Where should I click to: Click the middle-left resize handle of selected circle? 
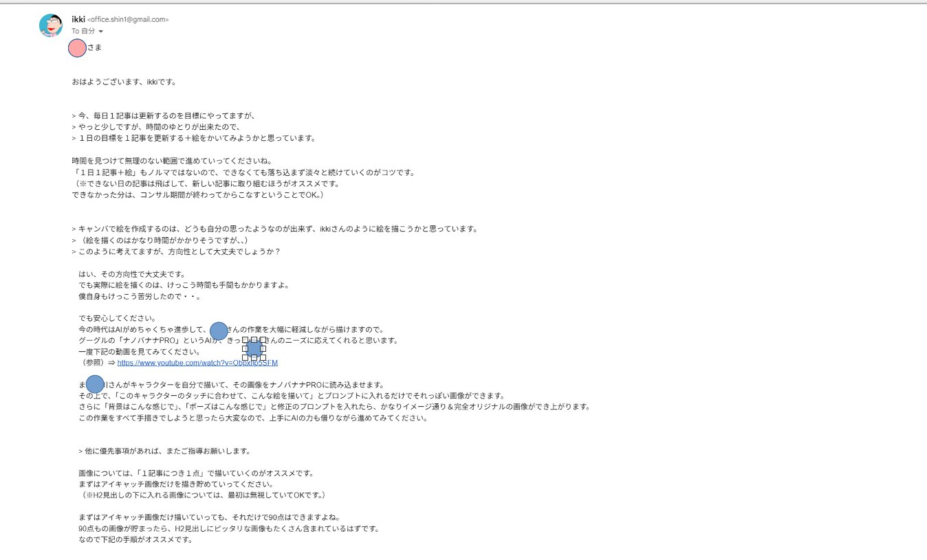click(245, 348)
